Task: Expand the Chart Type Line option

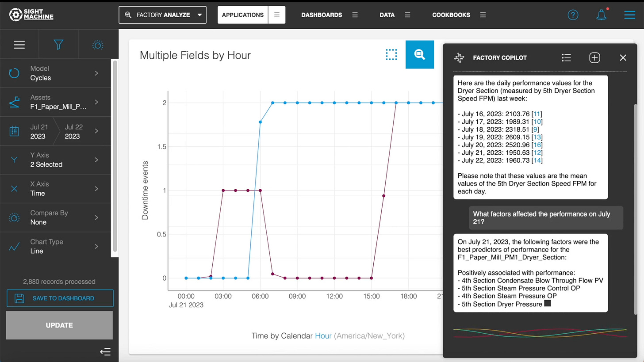Action: coord(55,247)
